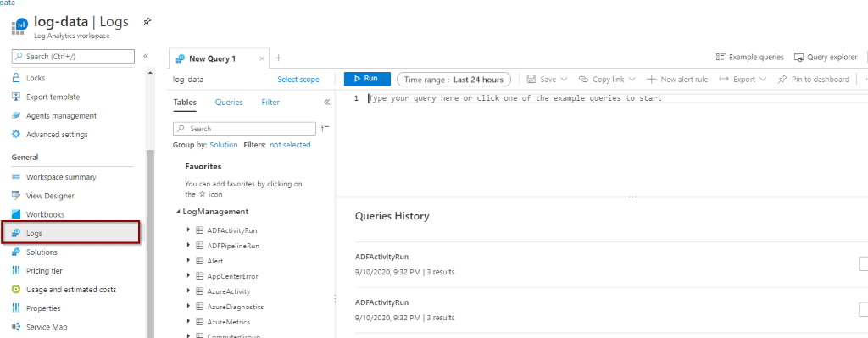Expand the ADFPipelineRun table
Screen dimensions: 868x338
click(189, 245)
